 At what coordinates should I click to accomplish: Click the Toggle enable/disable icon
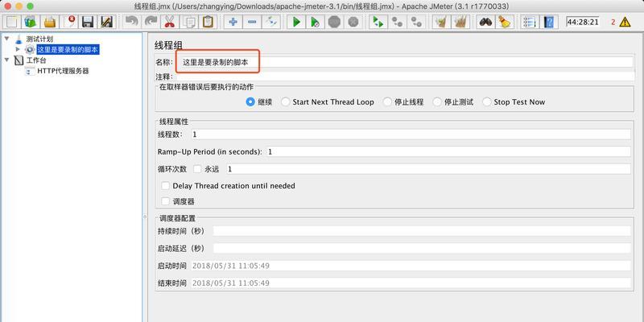click(x=271, y=22)
